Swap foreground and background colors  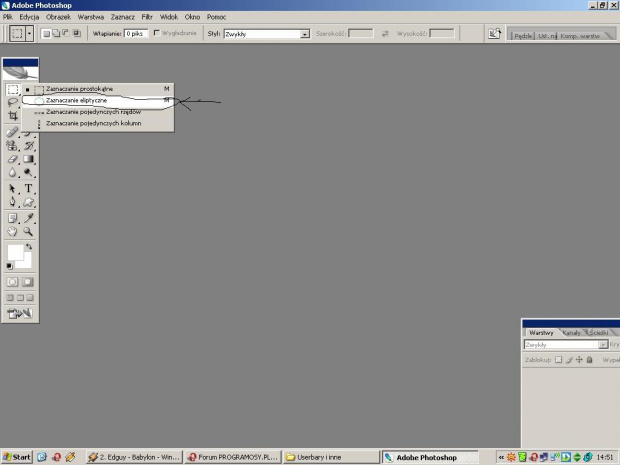tap(29, 246)
